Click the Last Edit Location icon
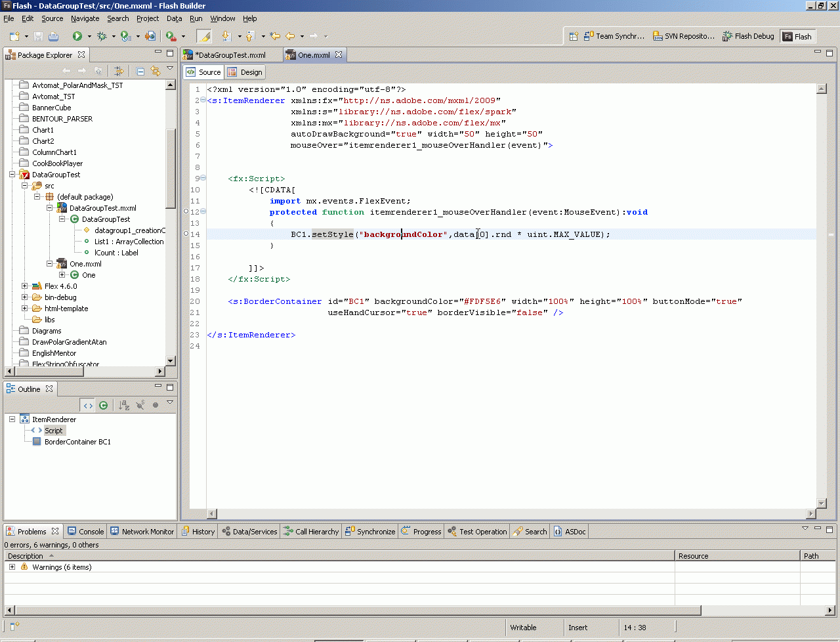840x642 pixels. tap(275, 36)
